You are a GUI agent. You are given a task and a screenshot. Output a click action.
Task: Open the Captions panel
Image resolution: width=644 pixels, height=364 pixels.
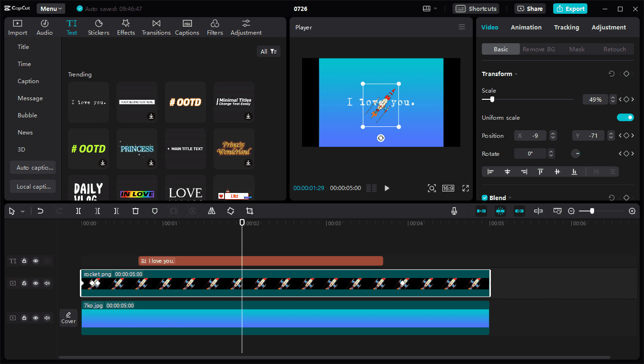187,28
